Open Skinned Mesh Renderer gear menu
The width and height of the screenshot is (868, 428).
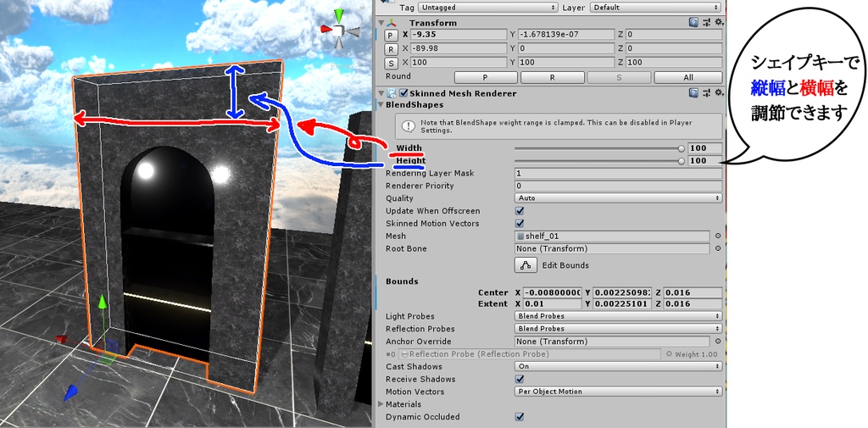tap(719, 93)
